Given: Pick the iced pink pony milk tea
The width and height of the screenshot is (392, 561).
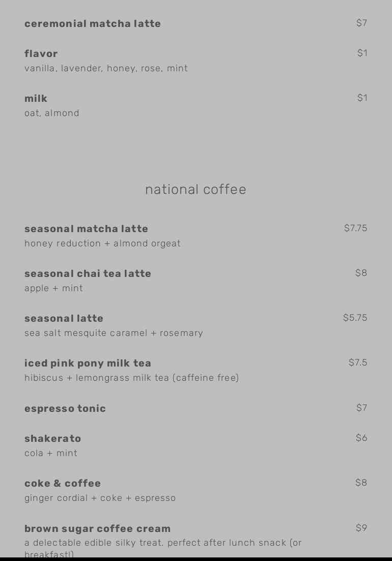Looking at the screenshot, I should [88, 363].
